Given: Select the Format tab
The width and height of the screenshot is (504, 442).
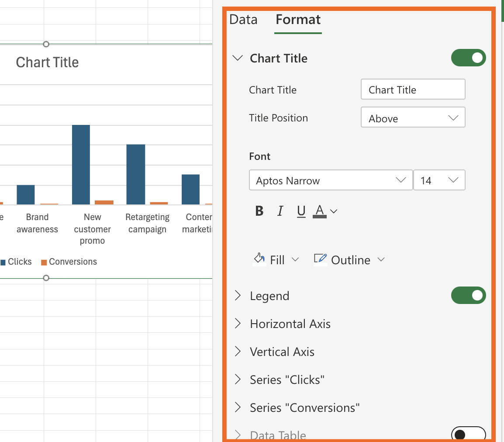Looking at the screenshot, I should point(298,20).
